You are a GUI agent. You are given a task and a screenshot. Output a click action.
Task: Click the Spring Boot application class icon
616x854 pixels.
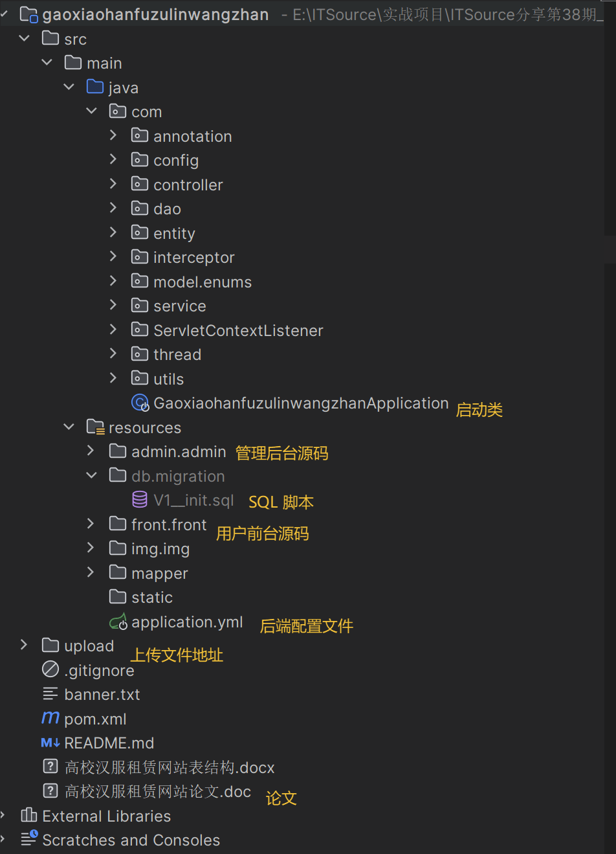pyautogui.click(x=140, y=403)
